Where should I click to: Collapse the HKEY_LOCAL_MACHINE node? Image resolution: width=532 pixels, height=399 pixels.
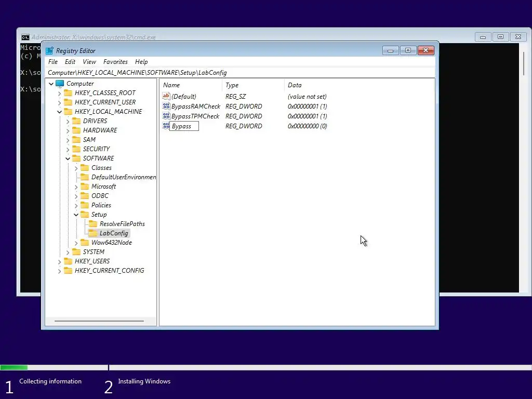59,112
